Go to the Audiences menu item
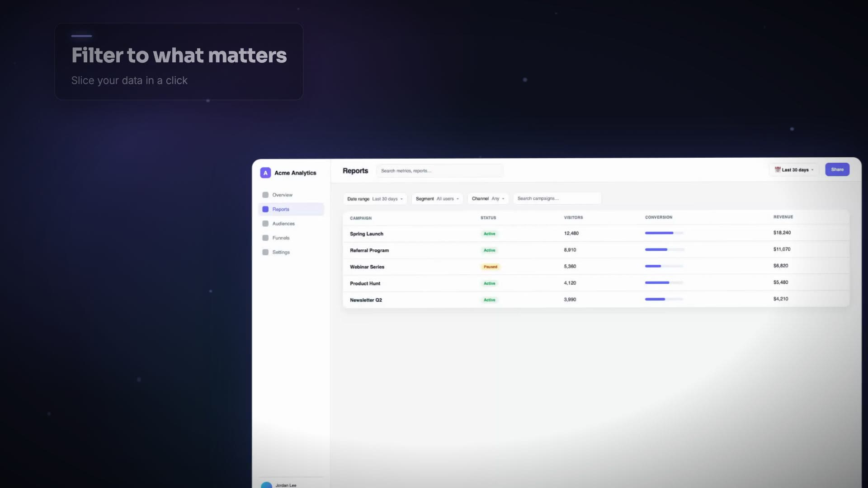868x488 pixels. pos(291,224)
